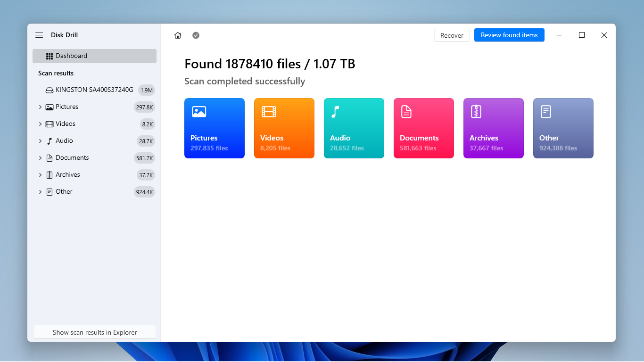The height and width of the screenshot is (362, 644).
Task: Click the 'Found 1878410 files / 1.07 TB' heading
Action: pos(270,64)
